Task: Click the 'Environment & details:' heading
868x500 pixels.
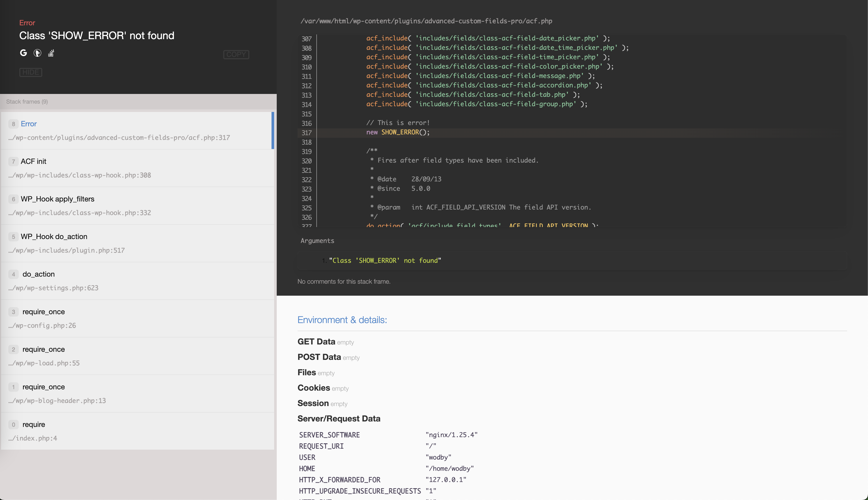Action: [x=342, y=320]
